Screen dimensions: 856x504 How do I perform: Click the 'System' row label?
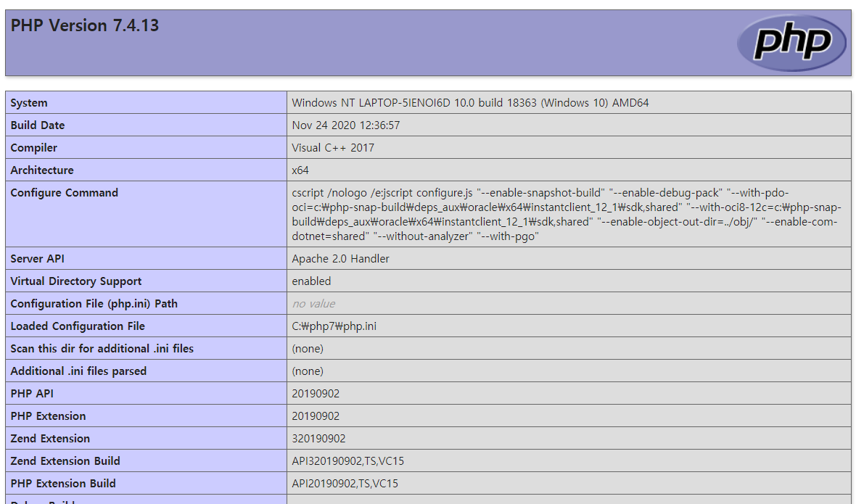pyautogui.click(x=29, y=102)
